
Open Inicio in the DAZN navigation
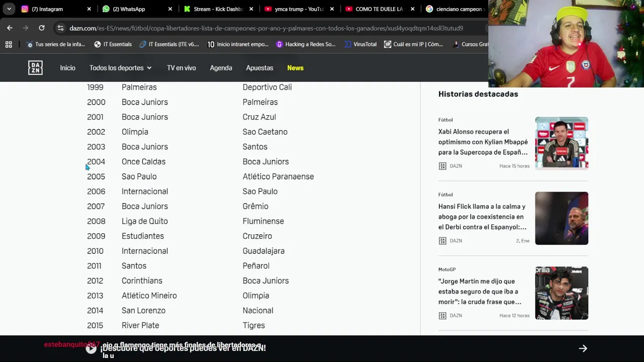point(67,68)
